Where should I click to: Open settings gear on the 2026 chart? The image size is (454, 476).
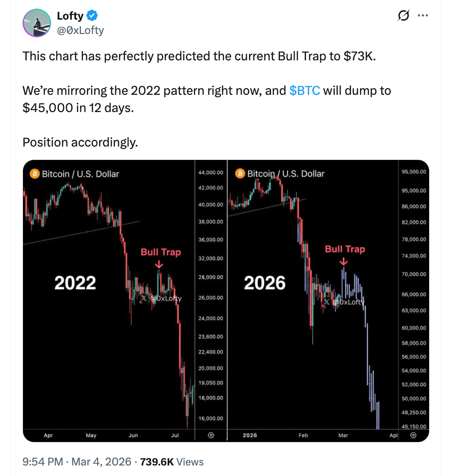[x=414, y=435]
